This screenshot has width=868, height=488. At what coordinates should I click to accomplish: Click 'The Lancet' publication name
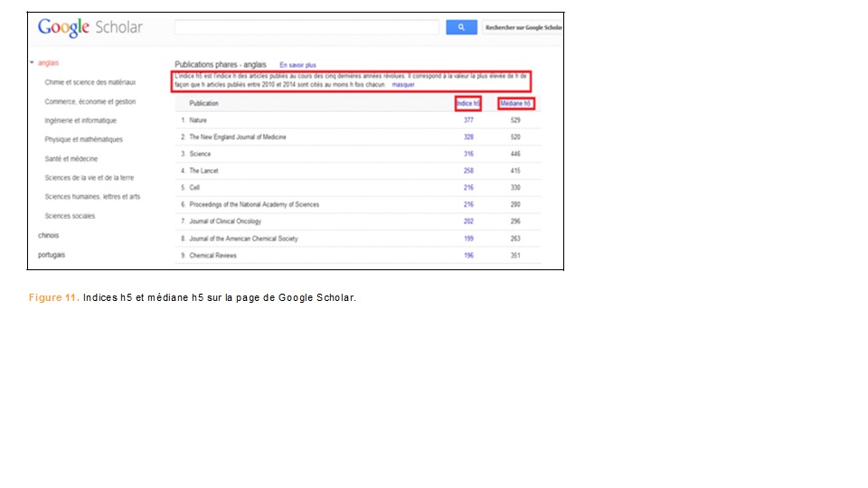(x=203, y=171)
